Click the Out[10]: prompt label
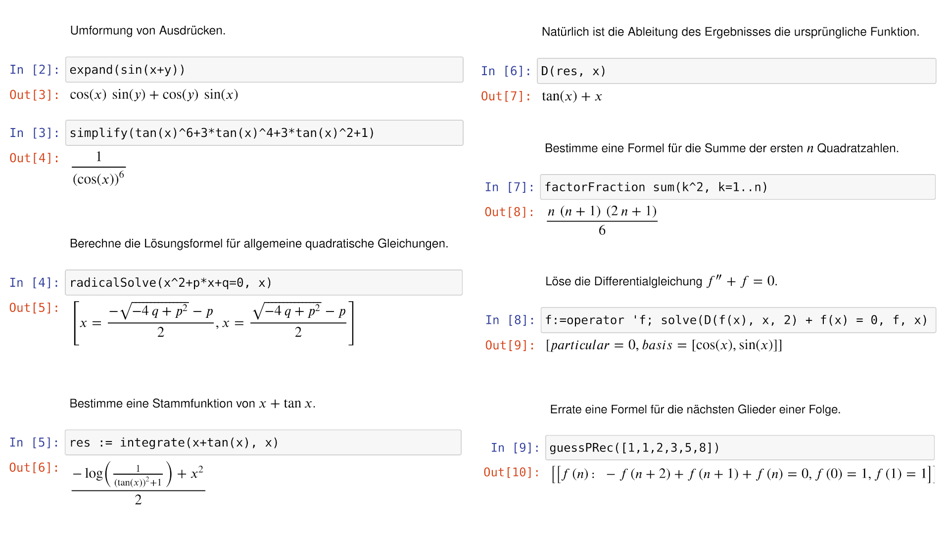 coord(511,472)
